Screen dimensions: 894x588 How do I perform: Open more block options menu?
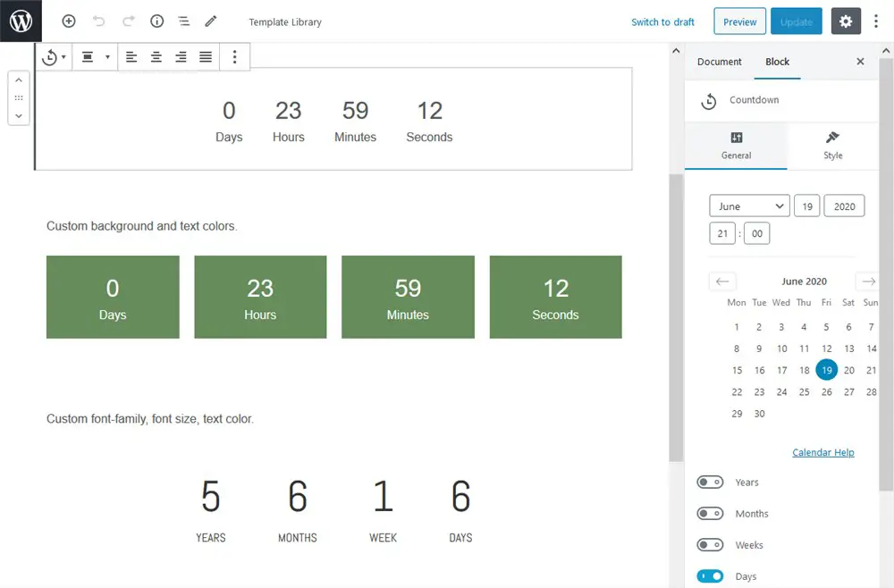pos(234,57)
